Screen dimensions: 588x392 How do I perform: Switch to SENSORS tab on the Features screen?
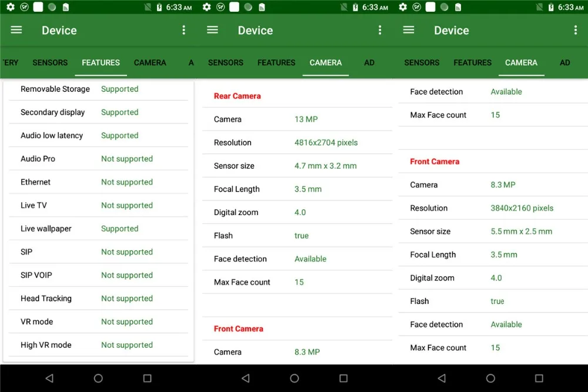click(50, 62)
